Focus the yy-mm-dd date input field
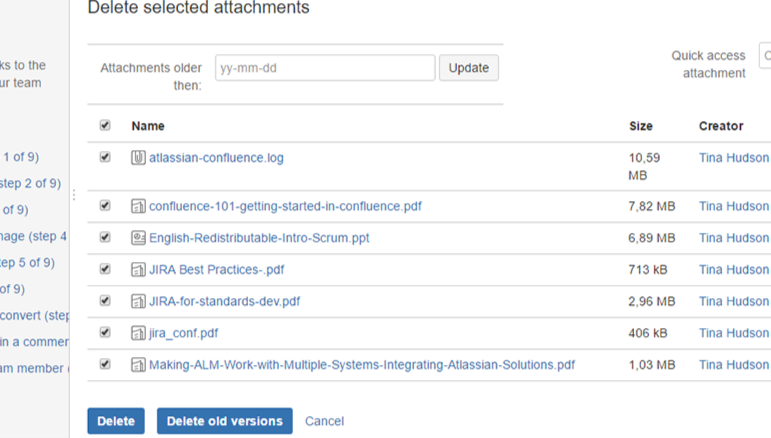Screen dimensions: 771x438 pyautogui.click(x=324, y=68)
